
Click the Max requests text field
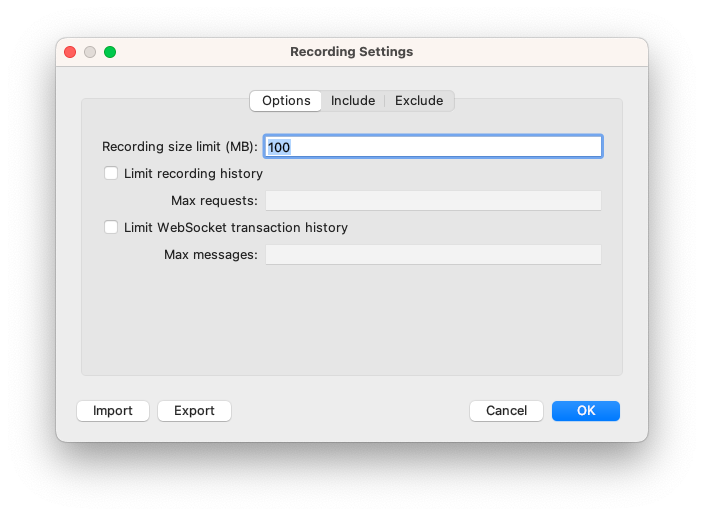(x=432, y=201)
